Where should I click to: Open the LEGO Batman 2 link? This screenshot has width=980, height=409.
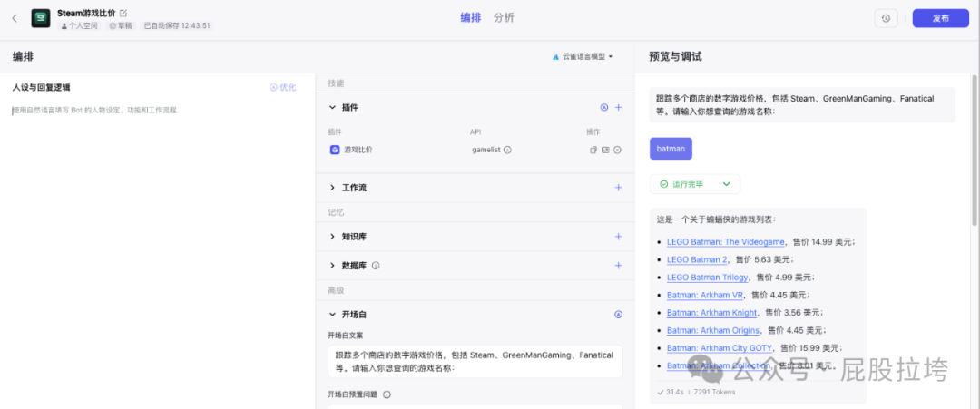click(697, 259)
